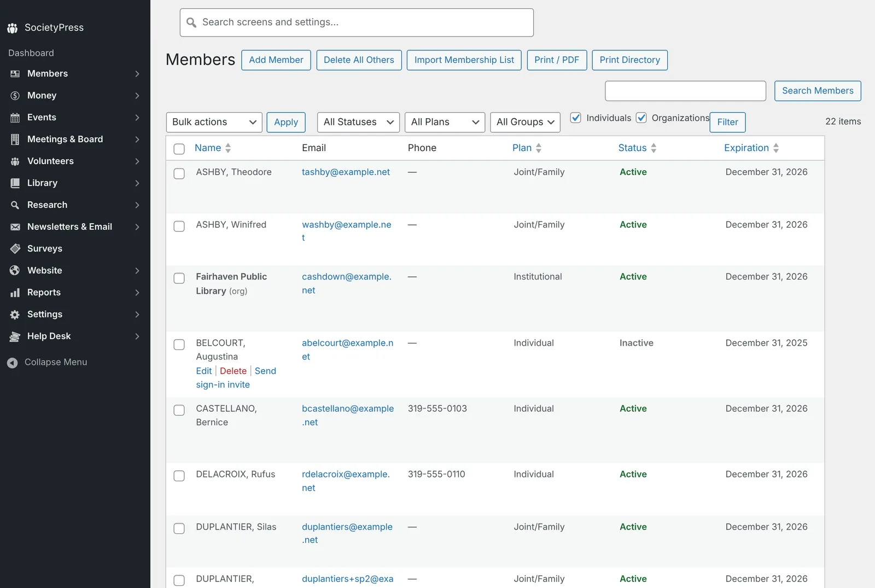The image size is (875, 588).
Task: Open the Dashboard menu item
Action: pyautogui.click(x=31, y=53)
